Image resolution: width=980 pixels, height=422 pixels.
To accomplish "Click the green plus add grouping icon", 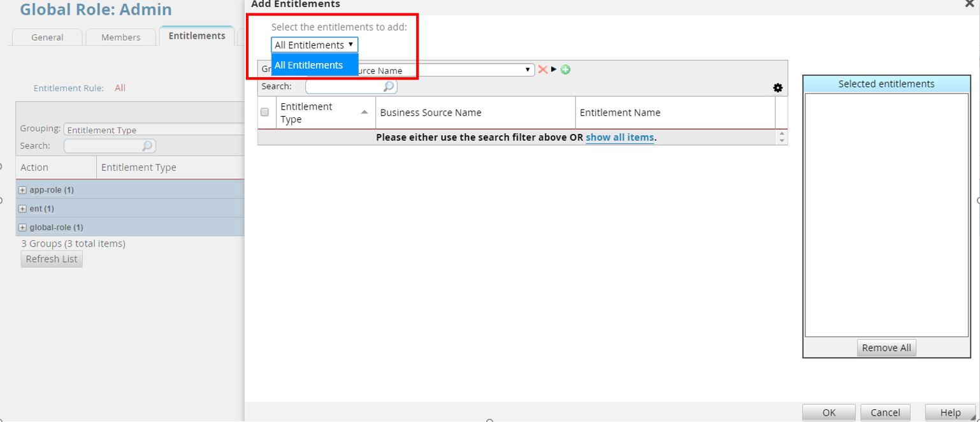I will pyautogui.click(x=565, y=69).
